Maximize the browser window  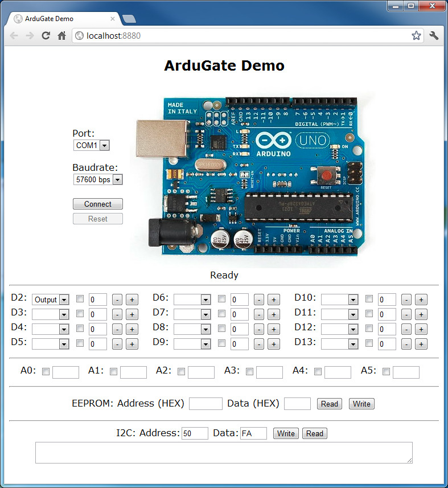411,6
